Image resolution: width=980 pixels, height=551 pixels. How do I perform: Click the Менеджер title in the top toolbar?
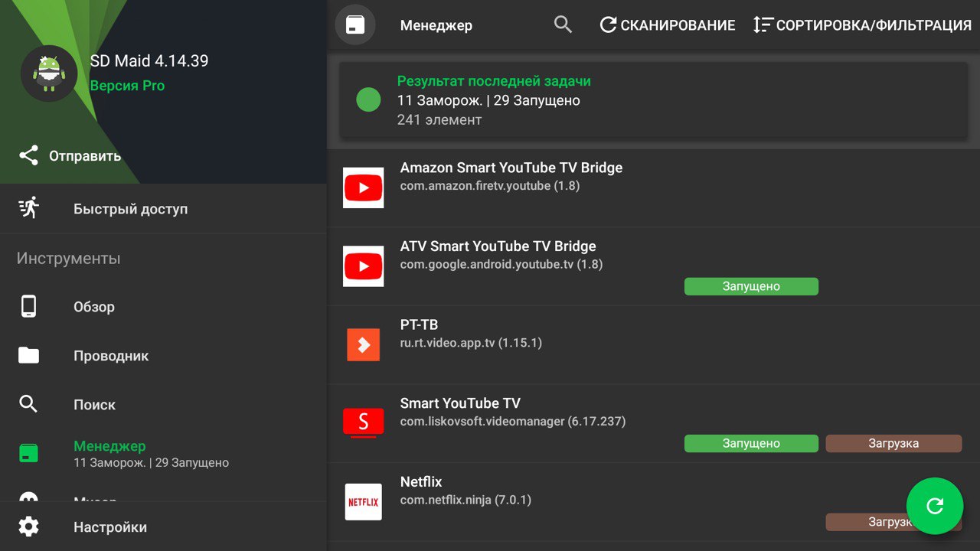[x=436, y=26]
